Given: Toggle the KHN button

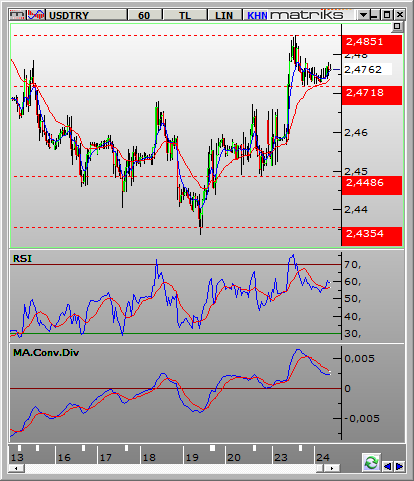Looking at the screenshot, I should point(257,15).
